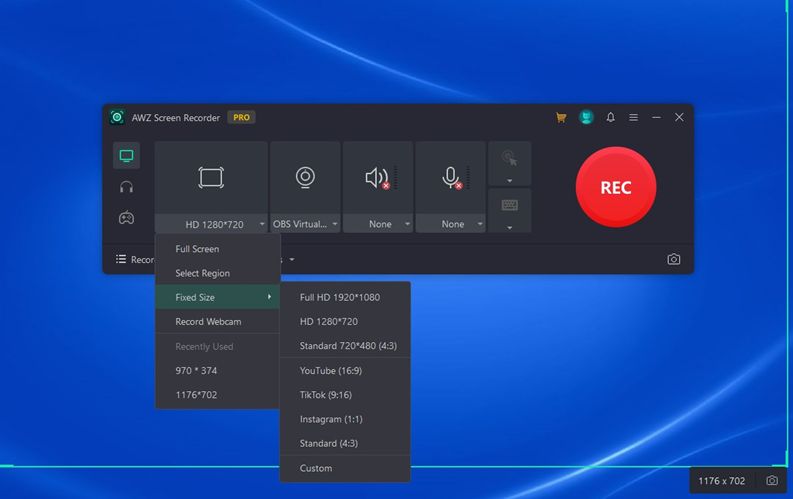793x499 pixels.
Task: Toggle the microphone icon
Action: pos(451,177)
